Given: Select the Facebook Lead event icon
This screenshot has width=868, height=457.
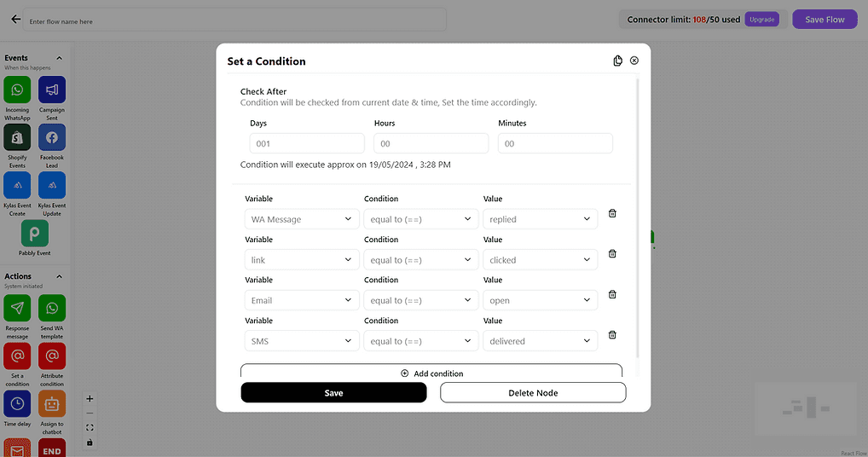Looking at the screenshot, I should (x=52, y=137).
